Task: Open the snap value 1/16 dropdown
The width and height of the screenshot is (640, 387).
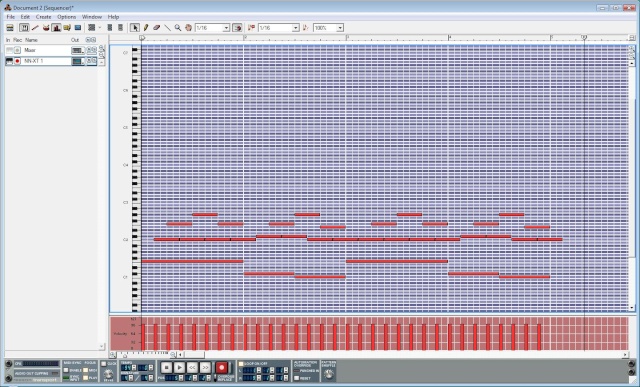Action: (x=213, y=27)
